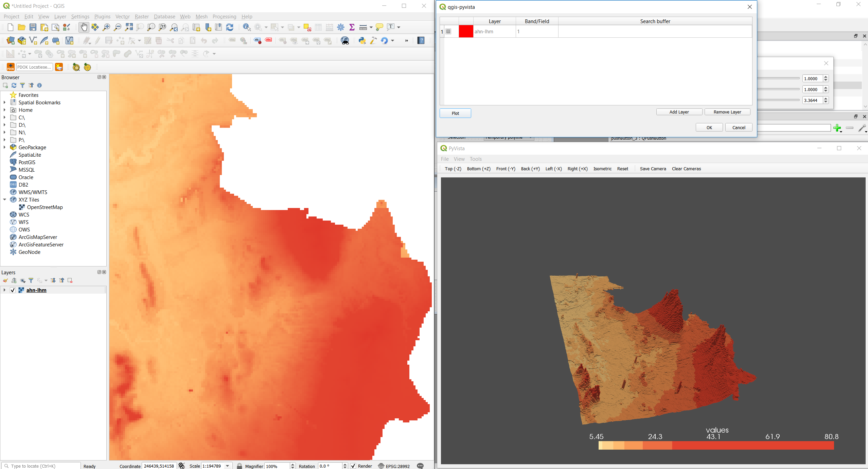The width and height of the screenshot is (868, 469).
Task: Select the Pan Map hand tool
Action: 84,27
